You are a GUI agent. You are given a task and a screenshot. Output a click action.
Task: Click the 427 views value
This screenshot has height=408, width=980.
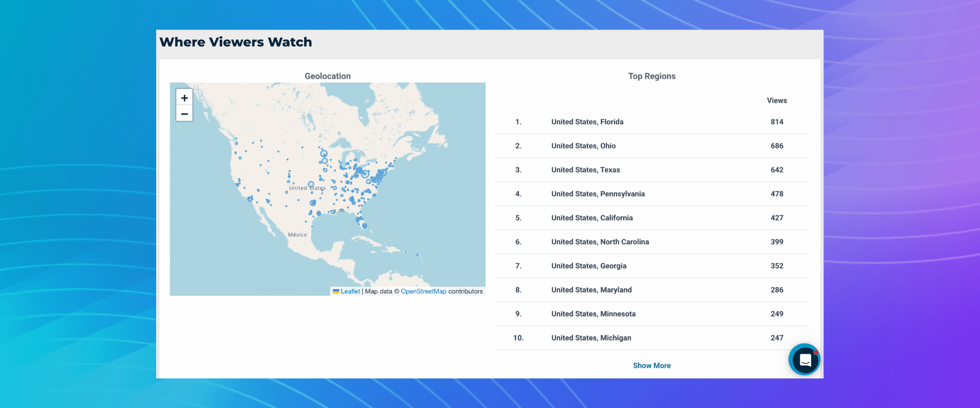(x=777, y=218)
